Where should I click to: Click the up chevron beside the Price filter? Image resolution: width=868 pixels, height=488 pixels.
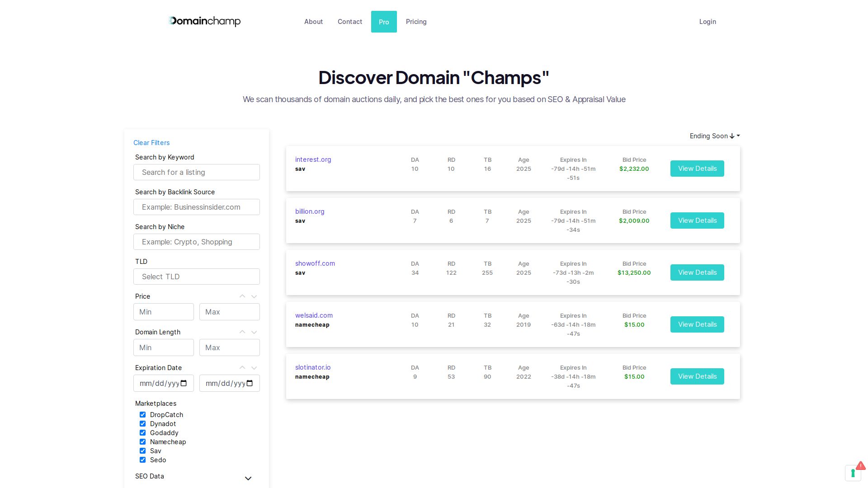tap(242, 296)
